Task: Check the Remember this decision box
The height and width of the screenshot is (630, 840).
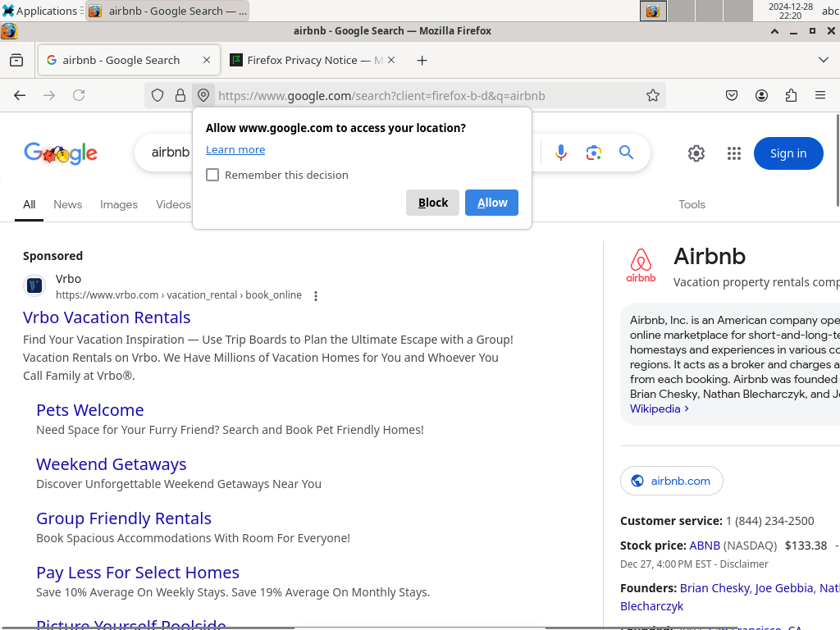Action: (x=212, y=175)
